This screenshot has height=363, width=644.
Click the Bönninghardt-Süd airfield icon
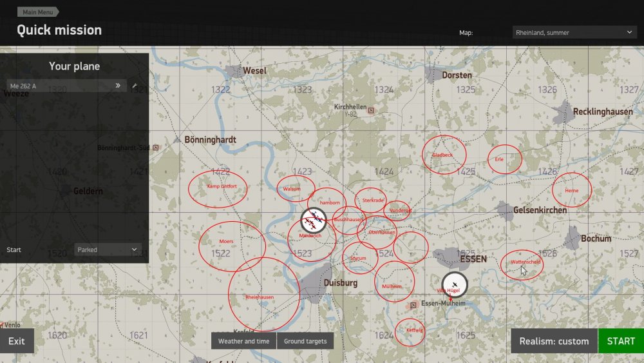pos(156,147)
